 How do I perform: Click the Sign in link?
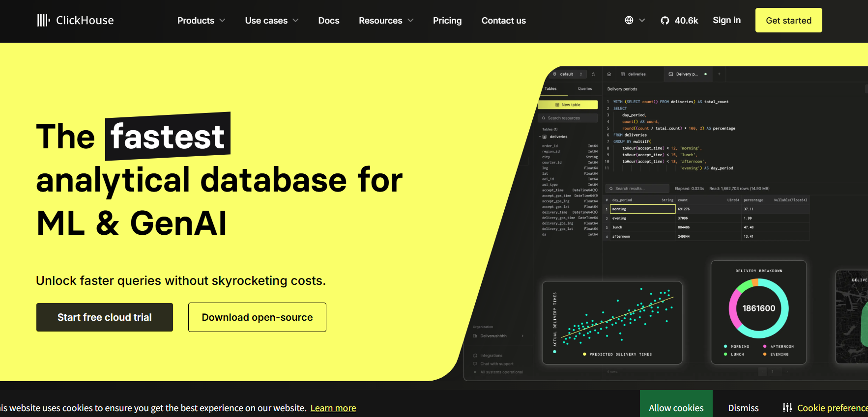(x=726, y=20)
